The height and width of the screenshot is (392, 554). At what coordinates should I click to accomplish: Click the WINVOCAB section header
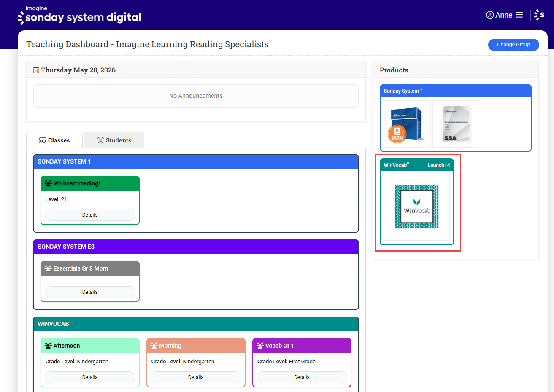[x=196, y=324]
